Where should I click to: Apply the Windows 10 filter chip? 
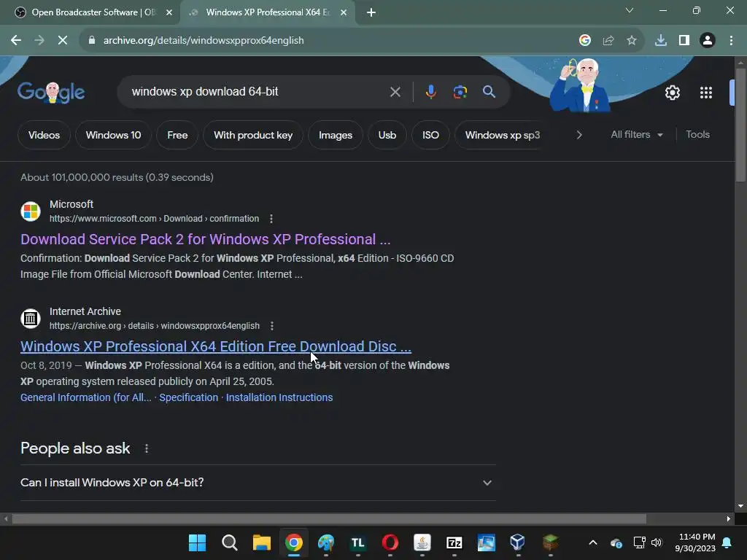[113, 135]
